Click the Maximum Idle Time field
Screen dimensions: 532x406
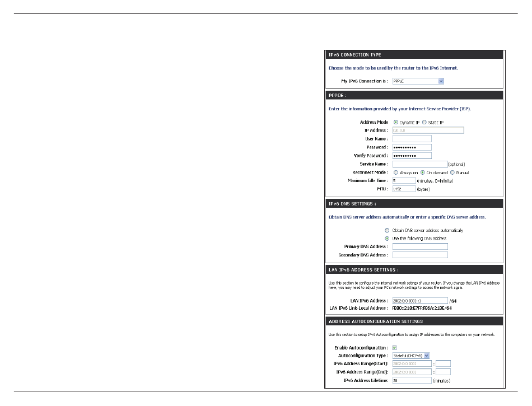click(x=404, y=180)
